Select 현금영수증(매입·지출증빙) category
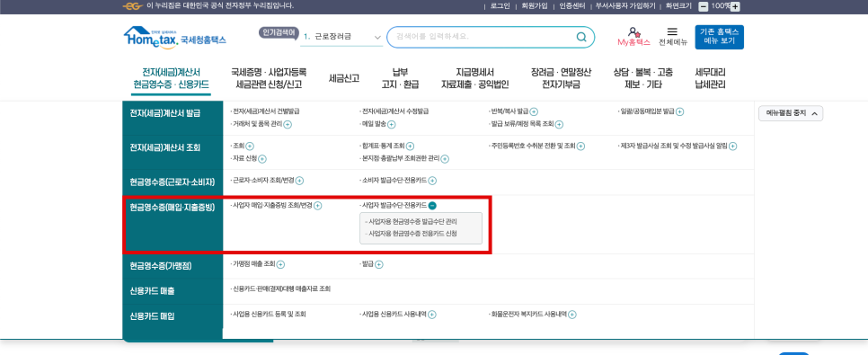This screenshot has height=355, width=868. coord(173,209)
